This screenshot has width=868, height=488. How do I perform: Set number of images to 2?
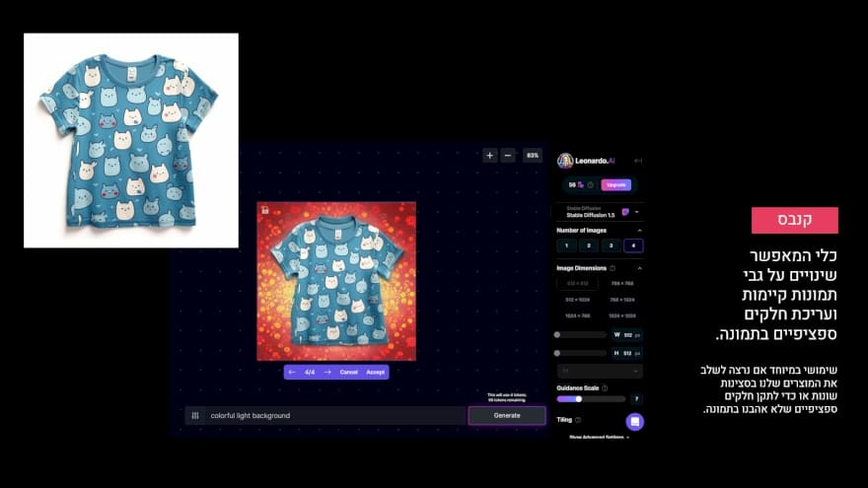[589, 245]
